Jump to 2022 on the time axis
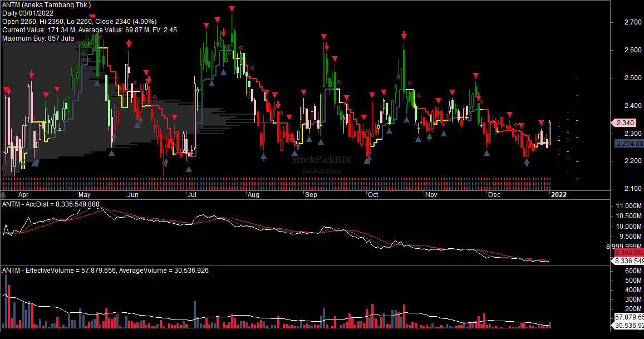The image size is (644, 339). [x=559, y=194]
